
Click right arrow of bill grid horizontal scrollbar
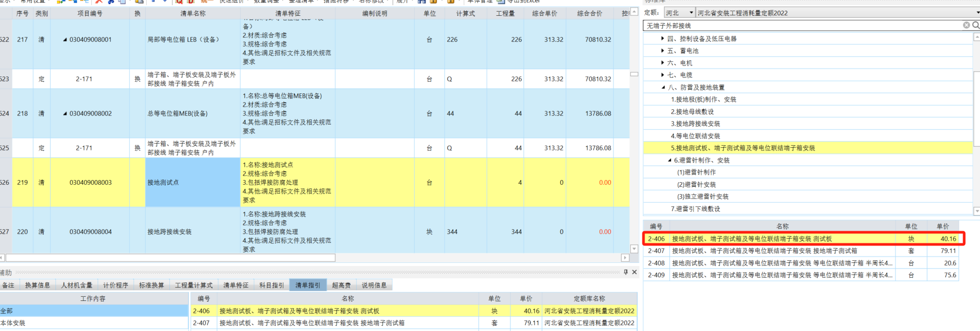625,258
